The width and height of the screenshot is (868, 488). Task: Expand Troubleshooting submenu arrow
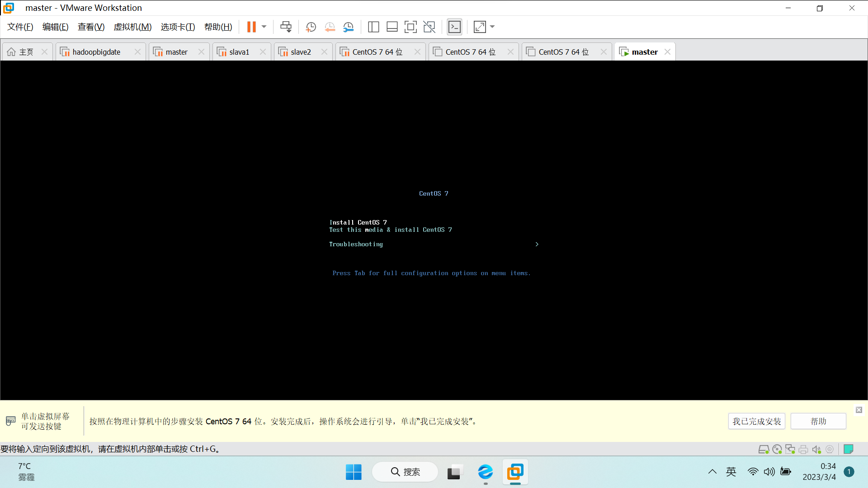[x=537, y=244]
